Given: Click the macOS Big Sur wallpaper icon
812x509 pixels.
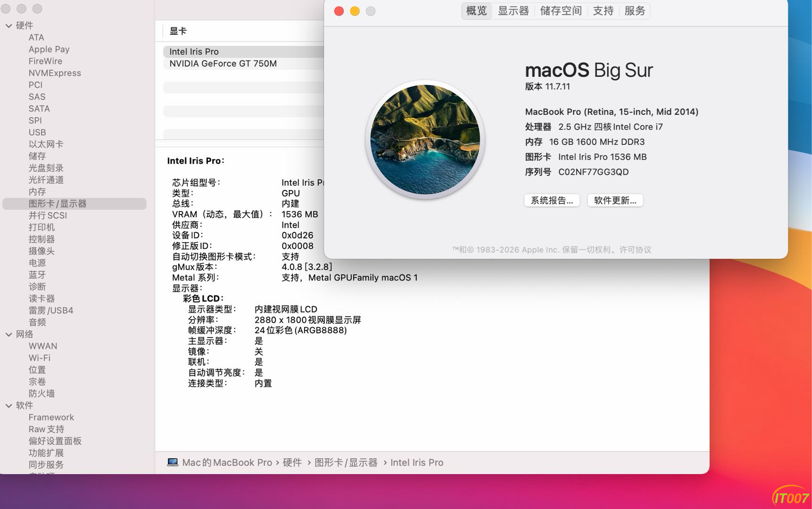Looking at the screenshot, I should tap(425, 140).
